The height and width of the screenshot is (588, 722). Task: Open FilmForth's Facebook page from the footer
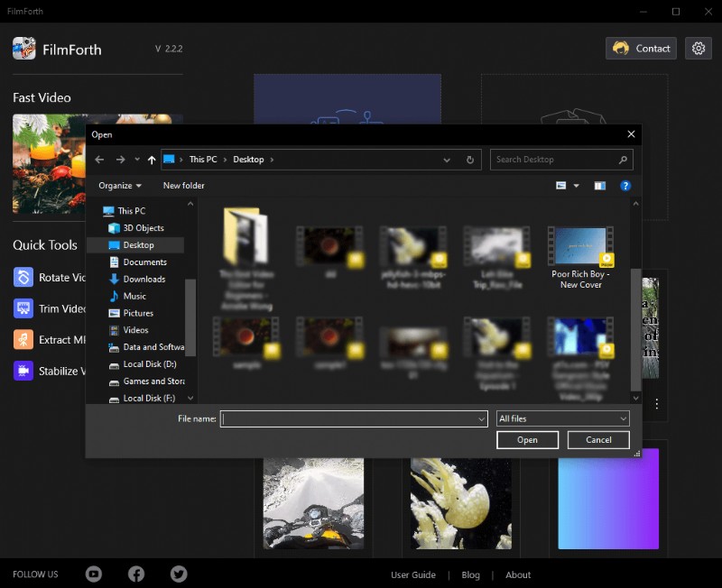point(135,574)
